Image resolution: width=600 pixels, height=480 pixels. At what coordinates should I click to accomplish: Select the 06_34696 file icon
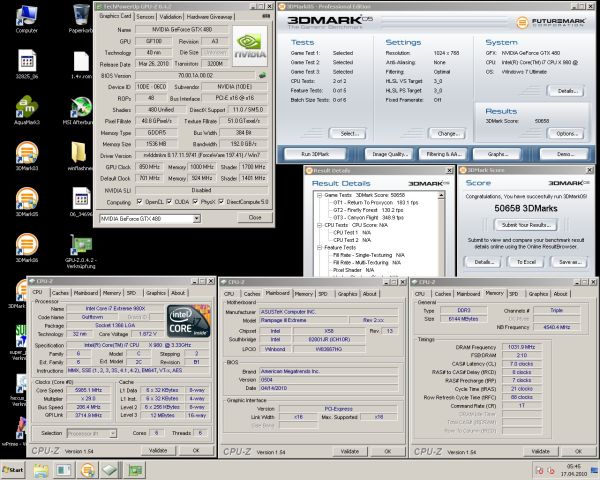[x=81, y=202]
